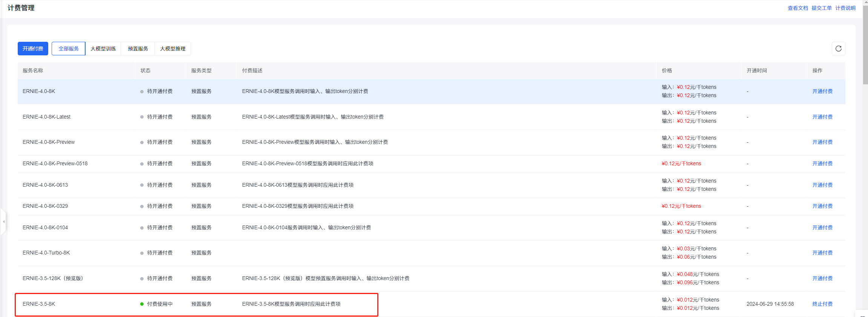Click 开通付费 for ERNIE-4.0-8K-0613
The image size is (868, 317).
(822, 185)
